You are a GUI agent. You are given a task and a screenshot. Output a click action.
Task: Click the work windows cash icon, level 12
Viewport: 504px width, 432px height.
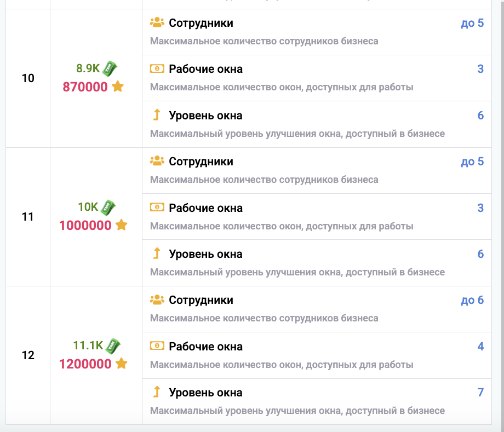coord(157,346)
